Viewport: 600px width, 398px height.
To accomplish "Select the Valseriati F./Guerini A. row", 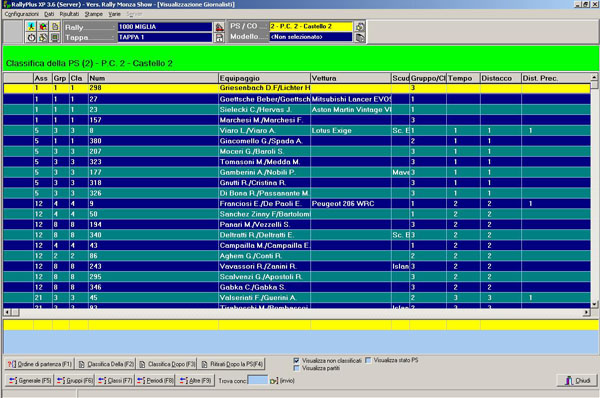I will point(297,297).
